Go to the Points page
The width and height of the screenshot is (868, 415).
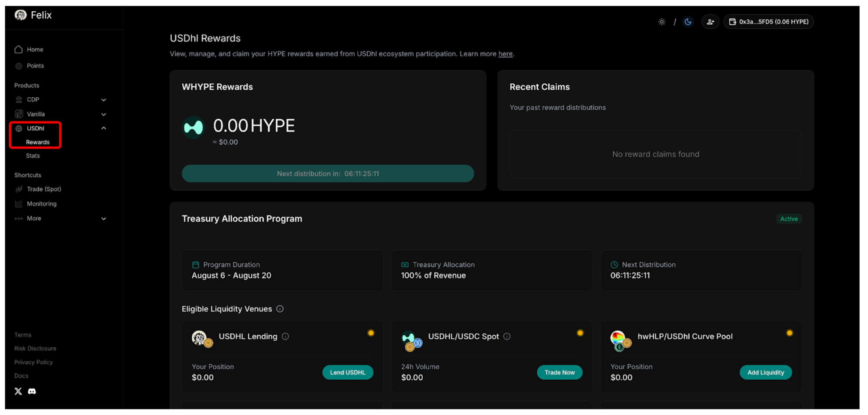pos(35,66)
